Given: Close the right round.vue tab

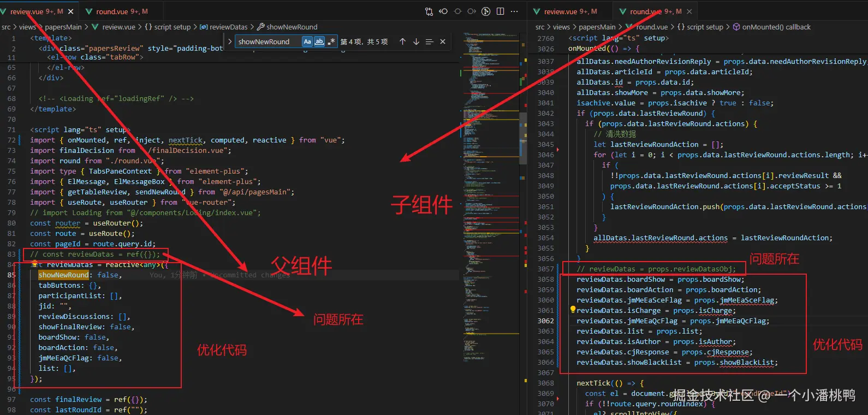Looking at the screenshot, I should (x=689, y=11).
